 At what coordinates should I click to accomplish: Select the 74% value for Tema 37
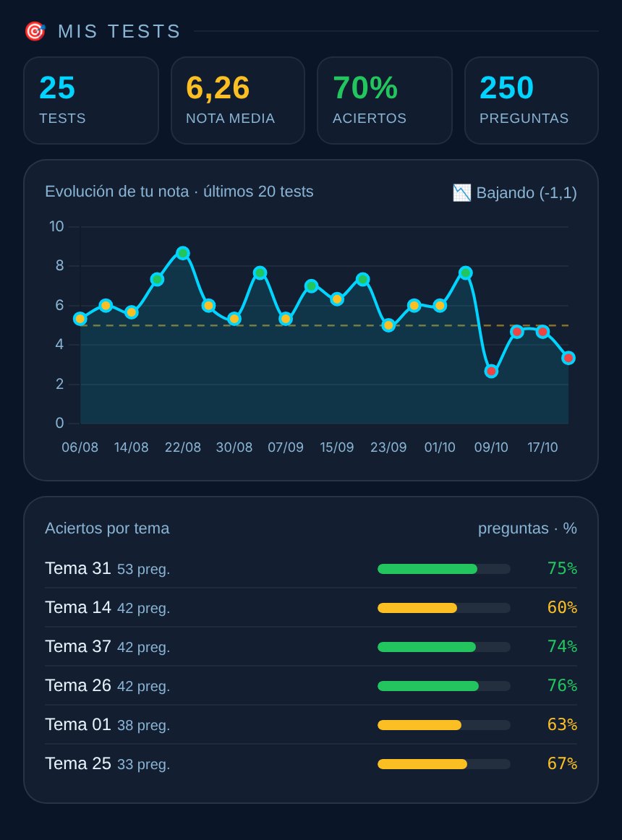tap(562, 646)
